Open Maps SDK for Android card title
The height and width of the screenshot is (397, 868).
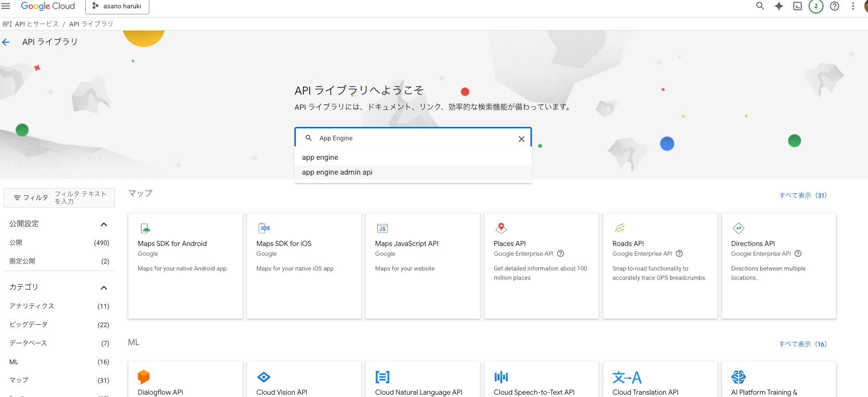(x=172, y=244)
